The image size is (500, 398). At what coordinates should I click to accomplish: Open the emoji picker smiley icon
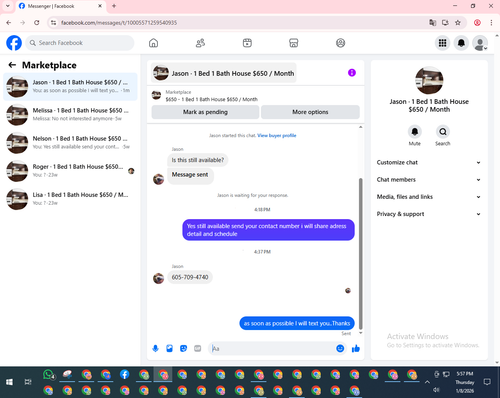click(340, 349)
